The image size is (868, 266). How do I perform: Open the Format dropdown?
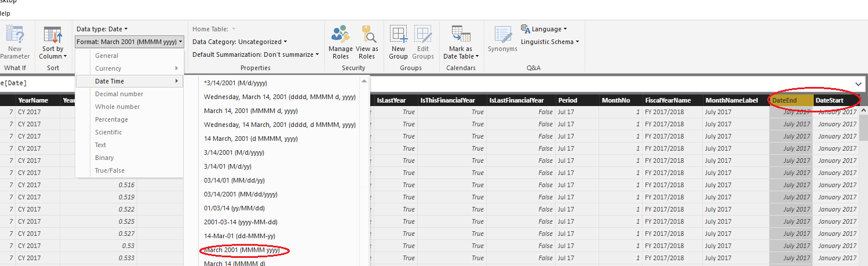[130, 42]
